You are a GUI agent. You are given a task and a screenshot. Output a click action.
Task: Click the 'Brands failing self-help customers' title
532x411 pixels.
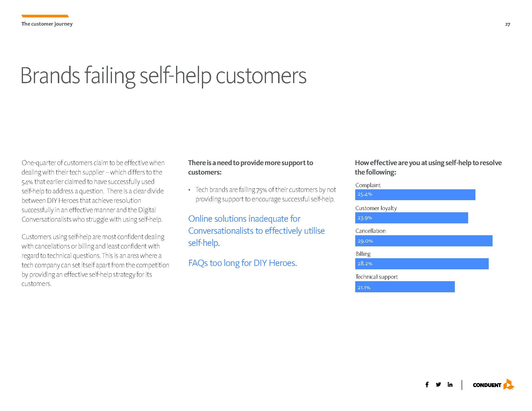pyautogui.click(x=163, y=76)
